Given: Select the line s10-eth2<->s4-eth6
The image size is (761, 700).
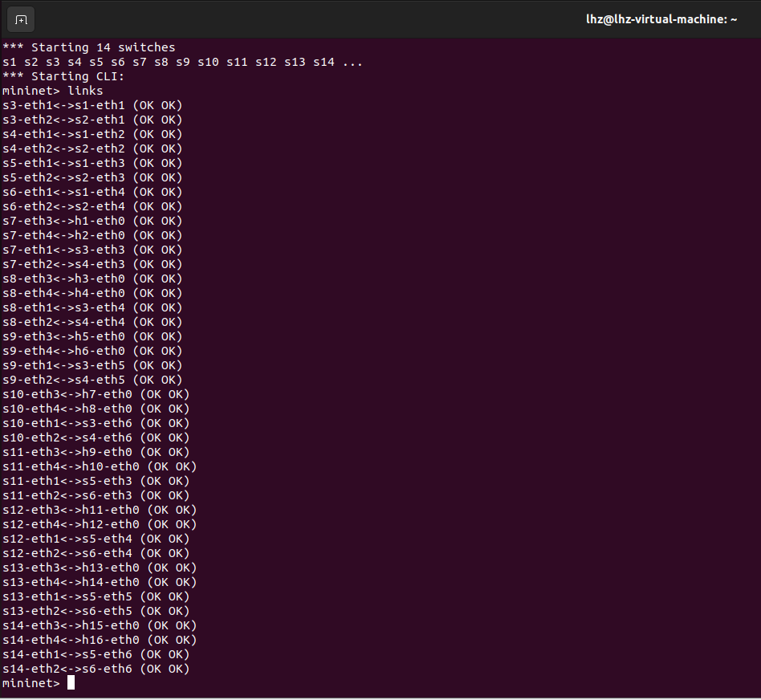Looking at the screenshot, I should (x=96, y=437).
